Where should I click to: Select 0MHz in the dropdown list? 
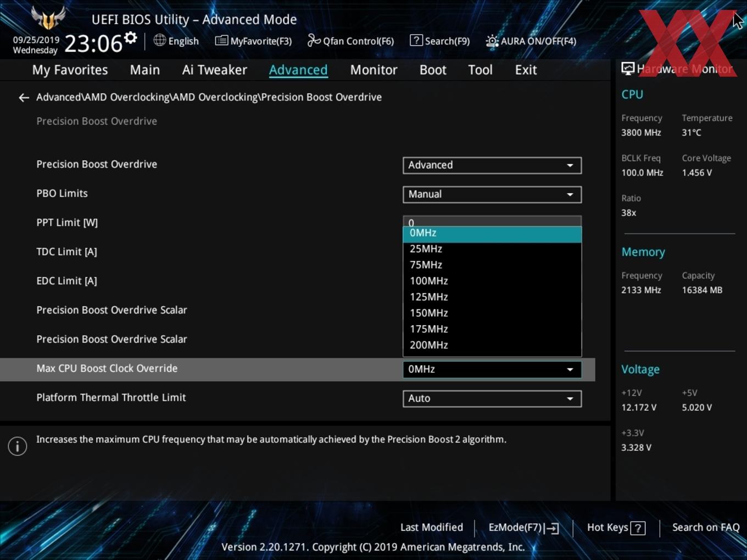492,233
